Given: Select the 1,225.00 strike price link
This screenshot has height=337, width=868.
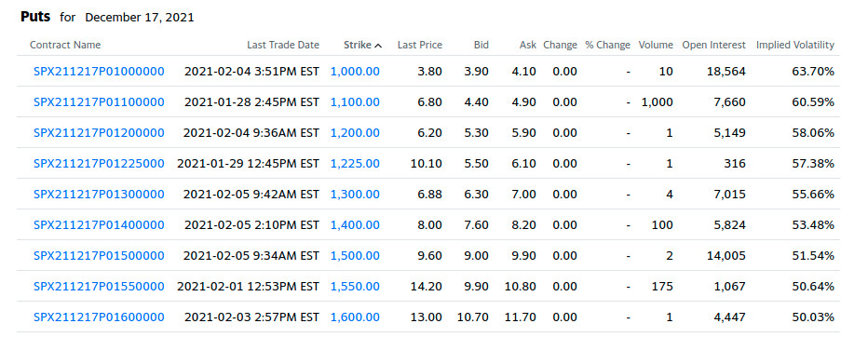Looking at the screenshot, I should tap(356, 164).
